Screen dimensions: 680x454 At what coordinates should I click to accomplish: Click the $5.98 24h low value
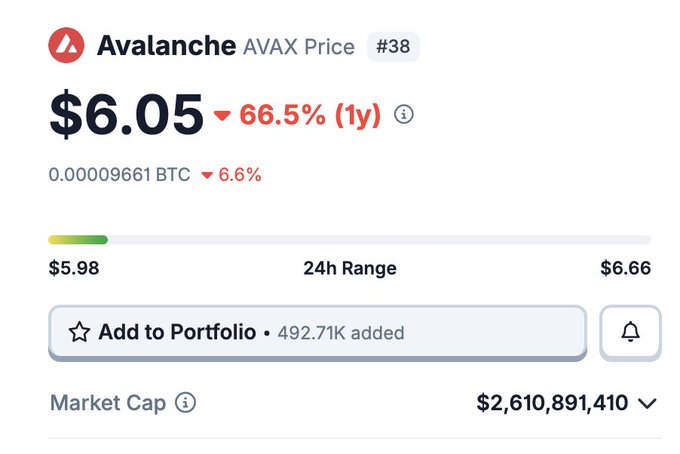[x=74, y=268]
